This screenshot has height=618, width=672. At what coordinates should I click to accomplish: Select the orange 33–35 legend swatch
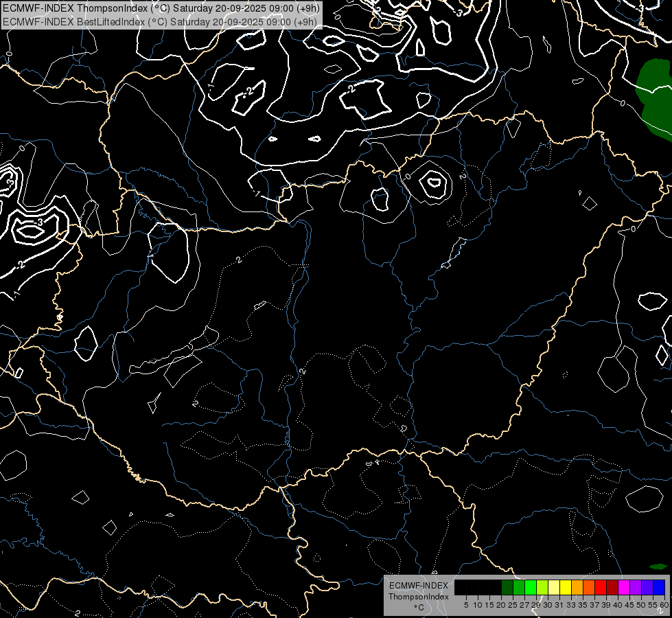pyautogui.click(x=577, y=587)
